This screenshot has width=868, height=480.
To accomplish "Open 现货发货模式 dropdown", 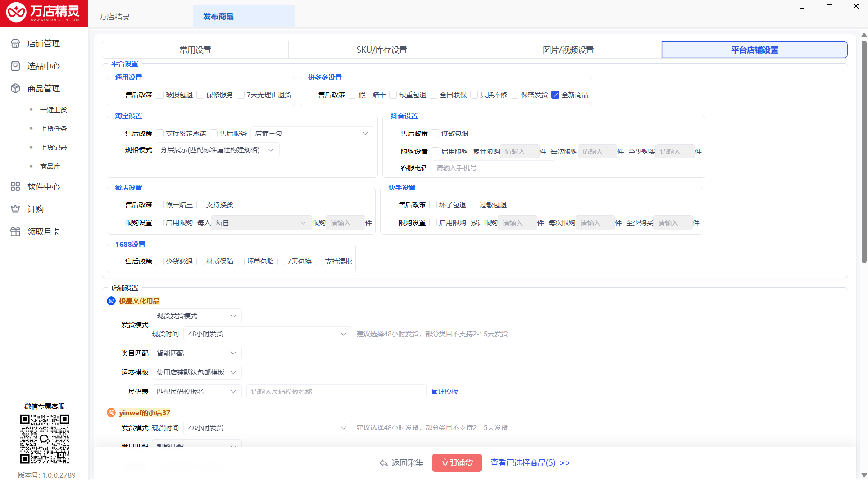I will 196,316.
